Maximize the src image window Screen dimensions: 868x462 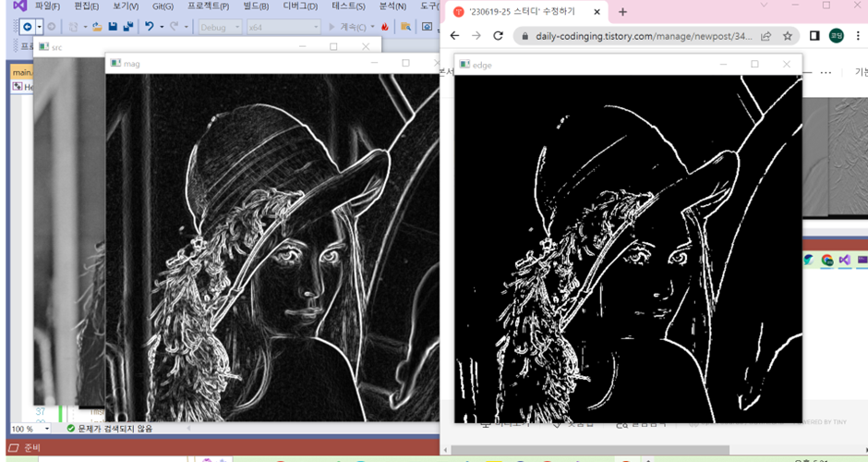pyautogui.click(x=333, y=46)
